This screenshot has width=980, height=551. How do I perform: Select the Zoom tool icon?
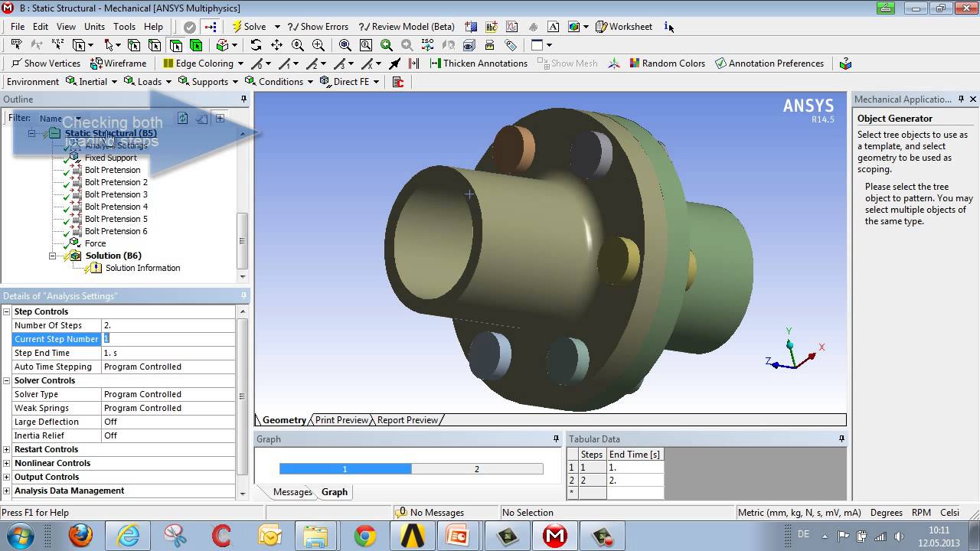(298, 45)
